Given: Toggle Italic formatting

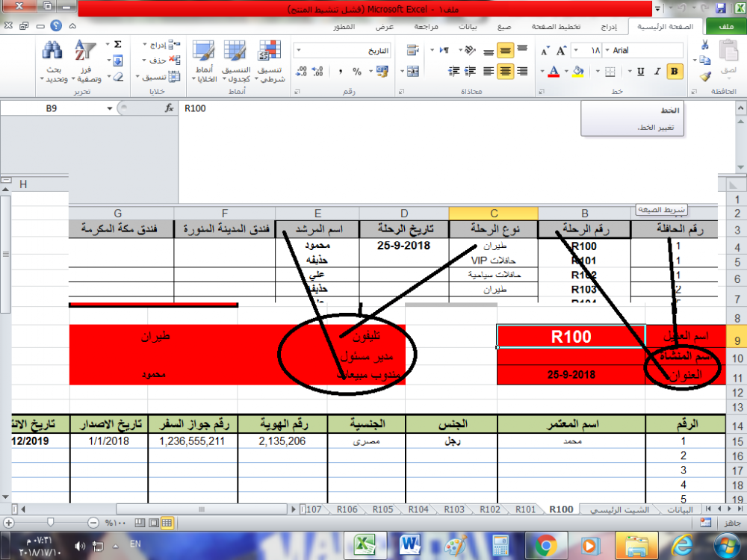Looking at the screenshot, I should [657, 72].
